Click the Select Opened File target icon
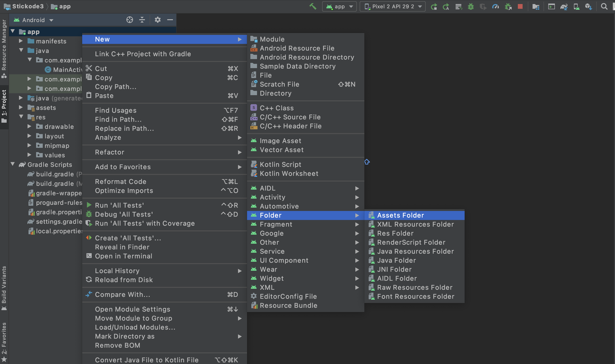The image size is (615, 364). [x=130, y=20]
